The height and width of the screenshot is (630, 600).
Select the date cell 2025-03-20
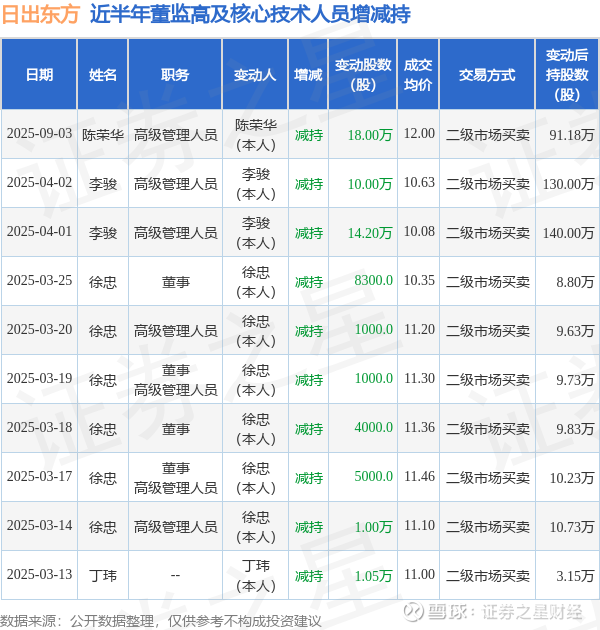[39, 330]
